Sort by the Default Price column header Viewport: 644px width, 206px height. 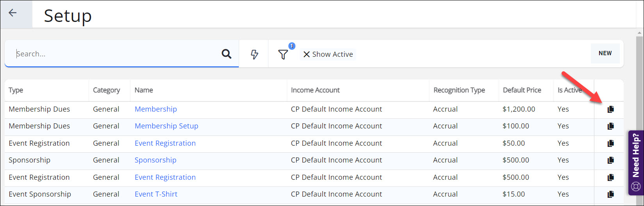(522, 90)
